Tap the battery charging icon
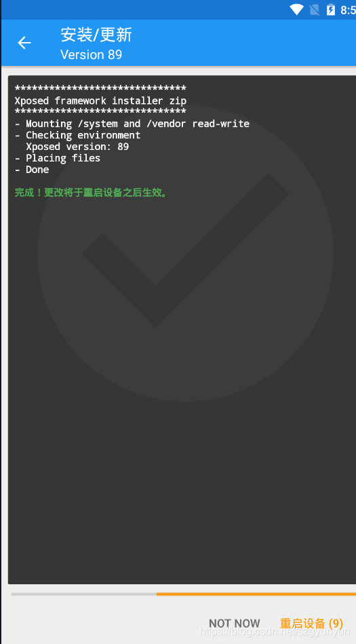Image resolution: width=356 pixels, height=644 pixels. pyautogui.click(x=330, y=10)
